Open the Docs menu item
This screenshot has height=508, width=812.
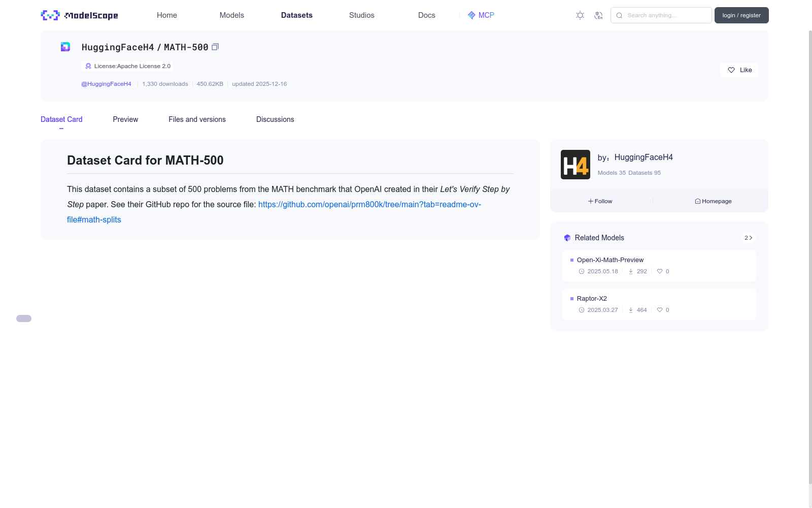pyautogui.click(x=427, y=15)
